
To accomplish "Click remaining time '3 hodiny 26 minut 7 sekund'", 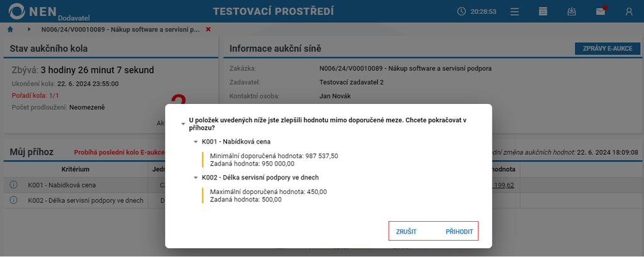I will [97, 71].
